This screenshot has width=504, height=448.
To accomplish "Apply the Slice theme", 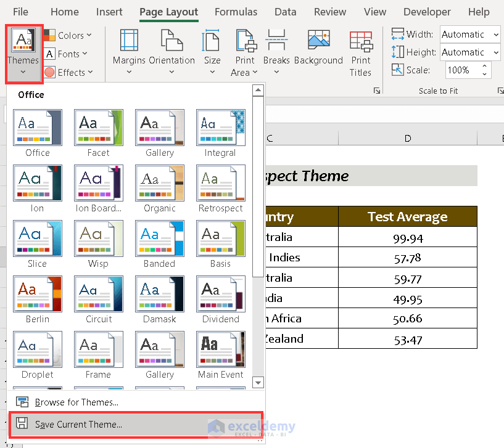I will pyautogui.click(x=38, y=244).
